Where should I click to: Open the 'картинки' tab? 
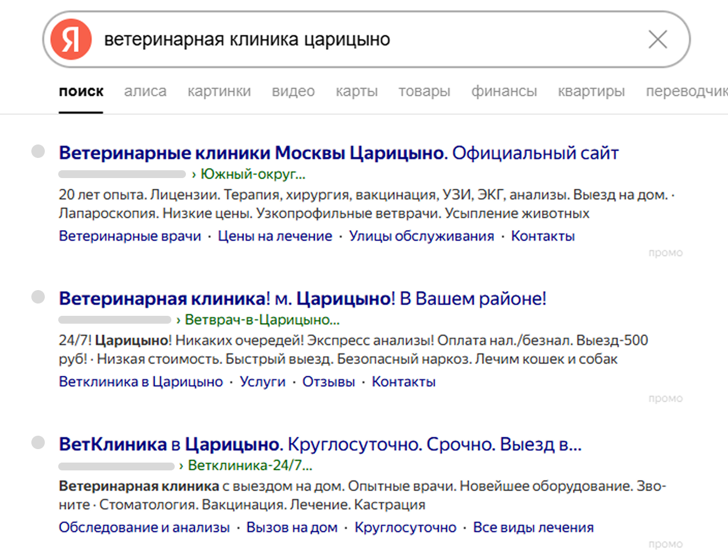(219, 91)
